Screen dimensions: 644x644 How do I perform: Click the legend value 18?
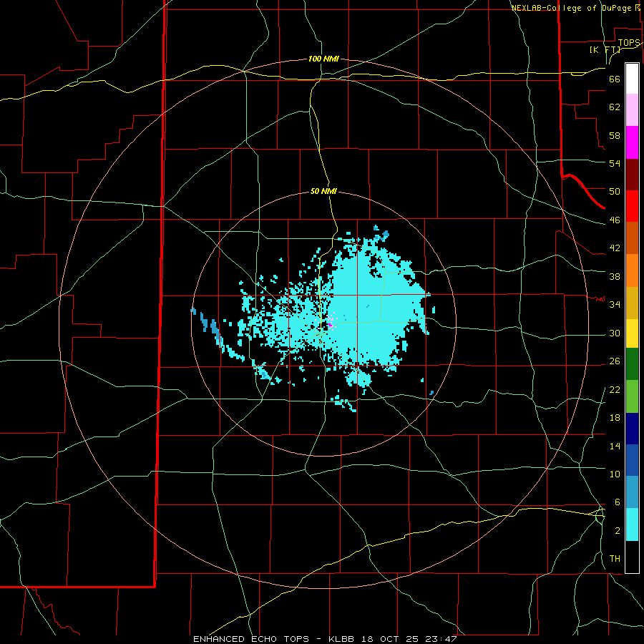[615, 418]
